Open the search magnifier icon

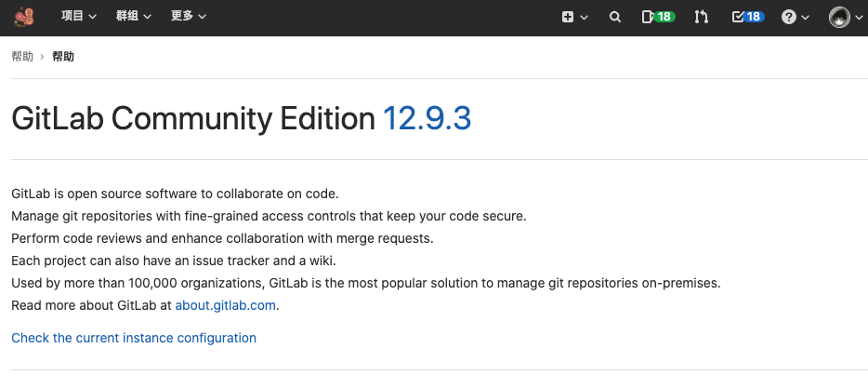[615, 17]
